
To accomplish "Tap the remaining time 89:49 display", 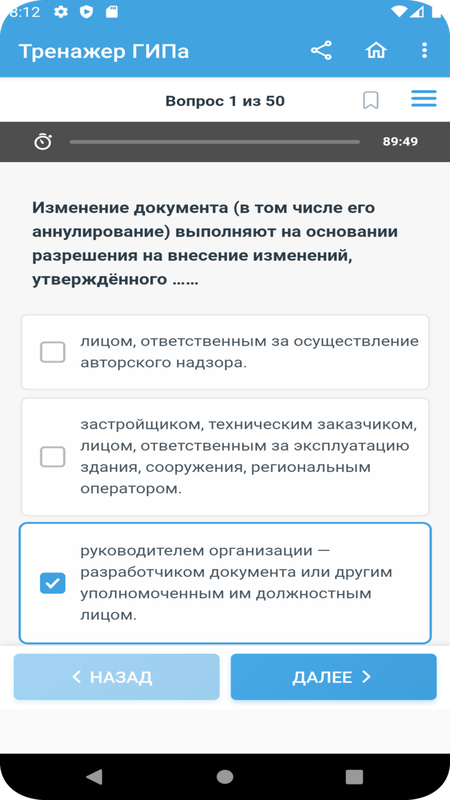I will (401, 142).
